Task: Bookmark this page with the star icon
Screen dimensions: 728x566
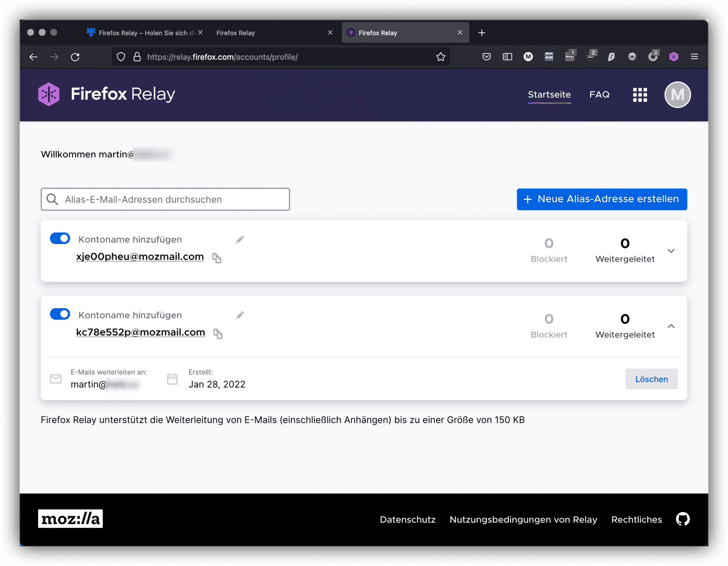Action: coord(441,57)
